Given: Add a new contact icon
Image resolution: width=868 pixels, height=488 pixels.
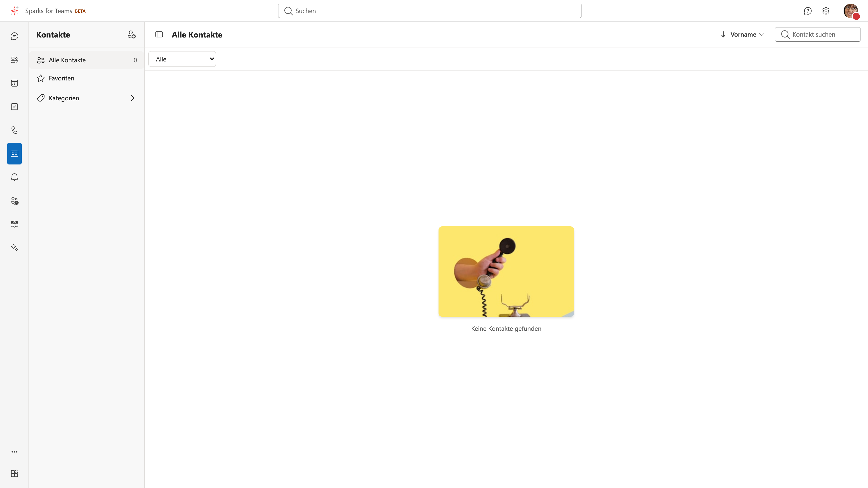Looking at the screenshot, I should pyautogui.click(x=131, y=34).
